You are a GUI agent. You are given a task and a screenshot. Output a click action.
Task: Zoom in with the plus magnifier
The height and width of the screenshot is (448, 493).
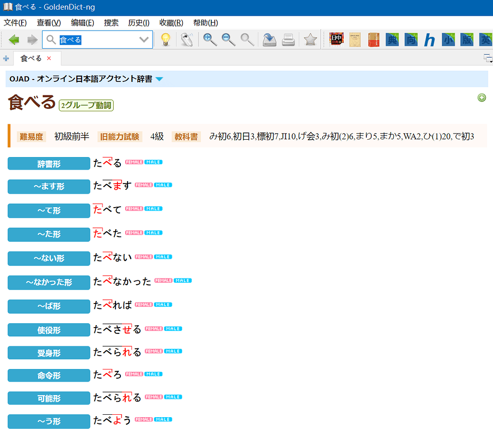(x=210, y=40)
